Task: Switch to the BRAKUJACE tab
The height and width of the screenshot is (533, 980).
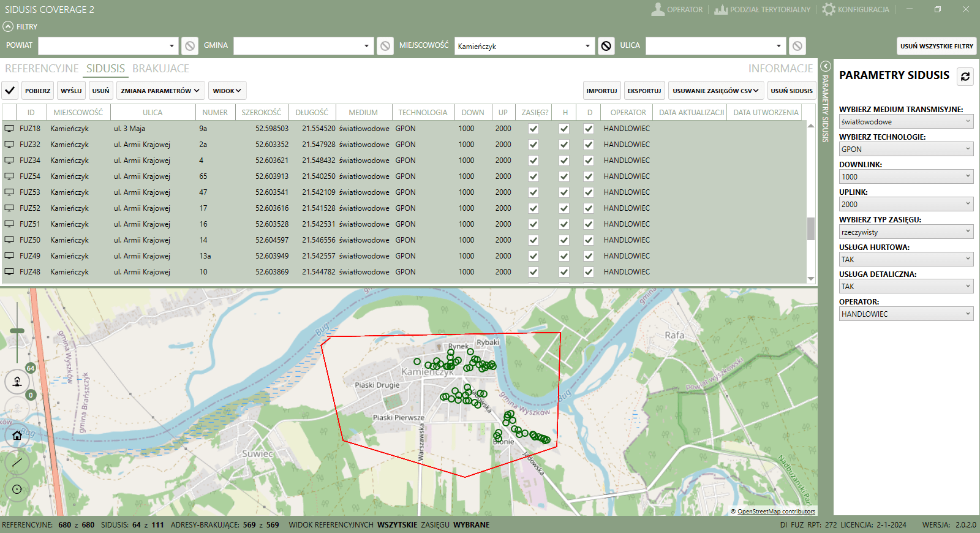Action: tap(160, 69)
